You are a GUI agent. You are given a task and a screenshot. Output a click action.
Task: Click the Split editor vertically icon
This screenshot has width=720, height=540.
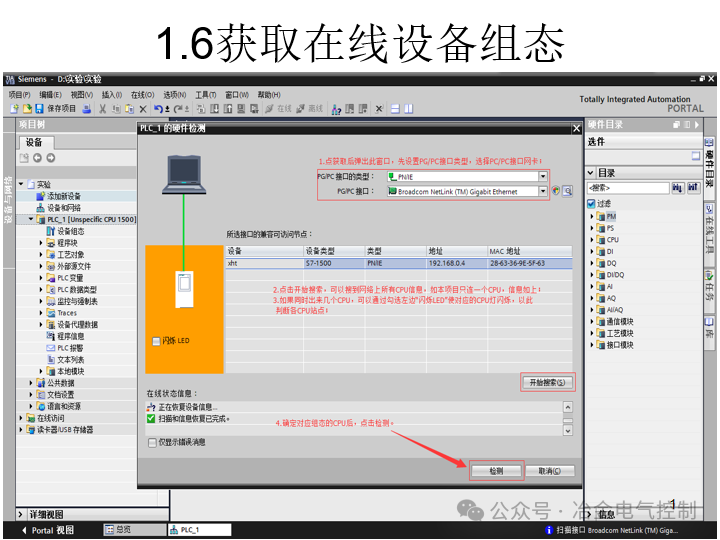coord(408,109)
